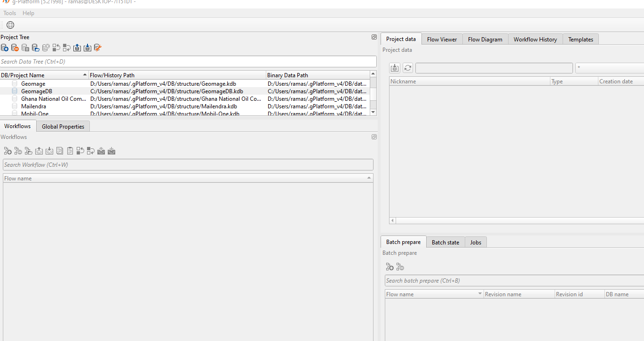Select the GeomageDB project row
Image resolution: width=644 pixels, height=341 pixels.
(37, 91)
